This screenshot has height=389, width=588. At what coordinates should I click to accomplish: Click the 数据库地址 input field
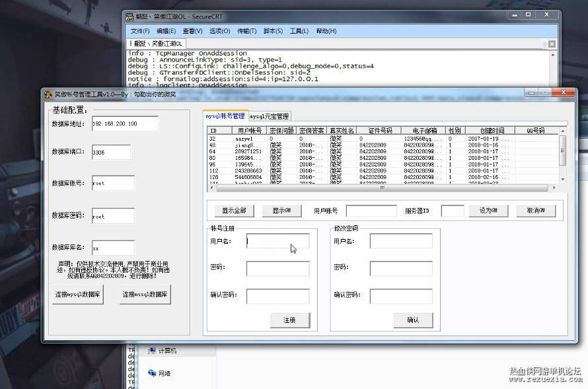[125, 124]
